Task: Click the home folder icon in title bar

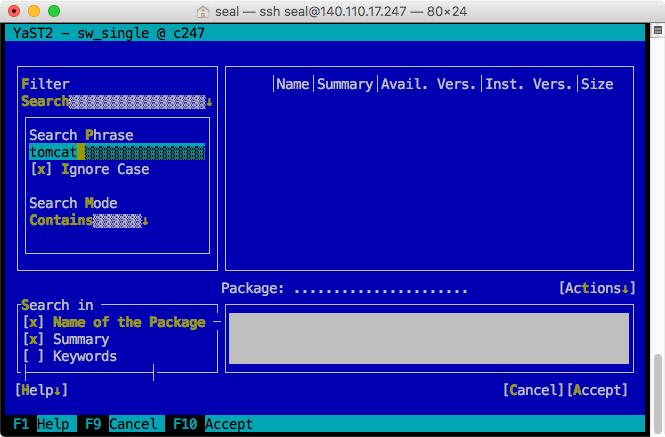Action: click(202, 12)
